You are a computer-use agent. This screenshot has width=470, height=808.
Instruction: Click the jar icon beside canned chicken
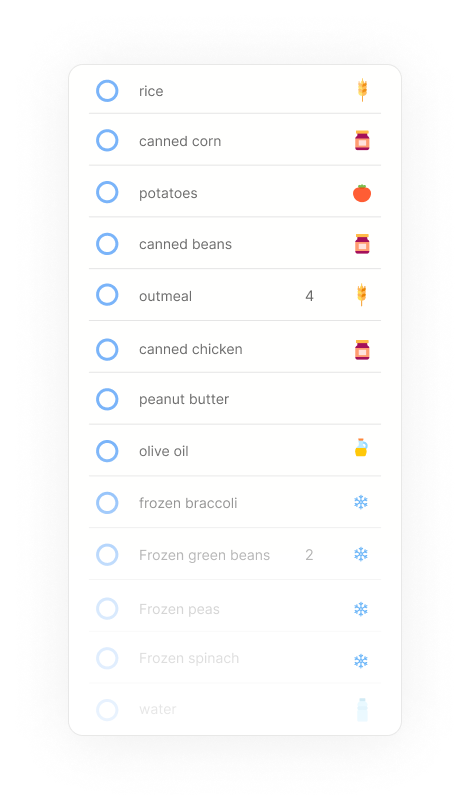tap(362, 349)
